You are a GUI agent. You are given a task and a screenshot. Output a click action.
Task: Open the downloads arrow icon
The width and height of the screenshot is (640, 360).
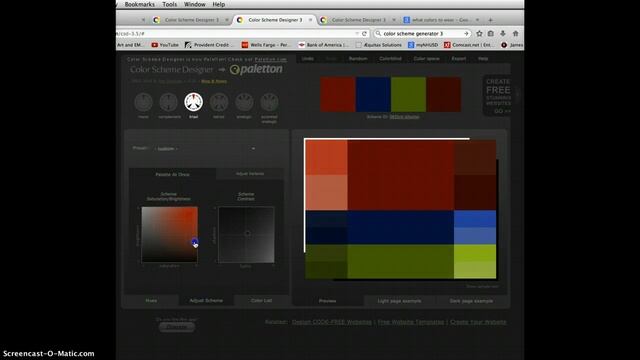tap(503, 33)
